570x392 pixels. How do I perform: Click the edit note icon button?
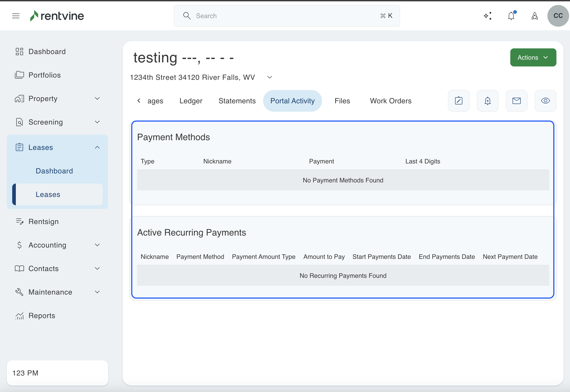458,101
